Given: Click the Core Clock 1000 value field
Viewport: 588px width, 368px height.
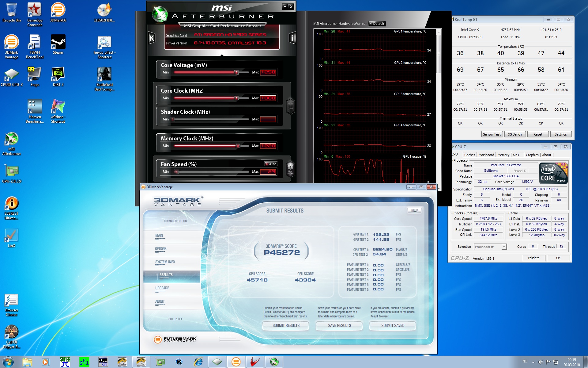Looking at the screenshot, I should point(268,98).
